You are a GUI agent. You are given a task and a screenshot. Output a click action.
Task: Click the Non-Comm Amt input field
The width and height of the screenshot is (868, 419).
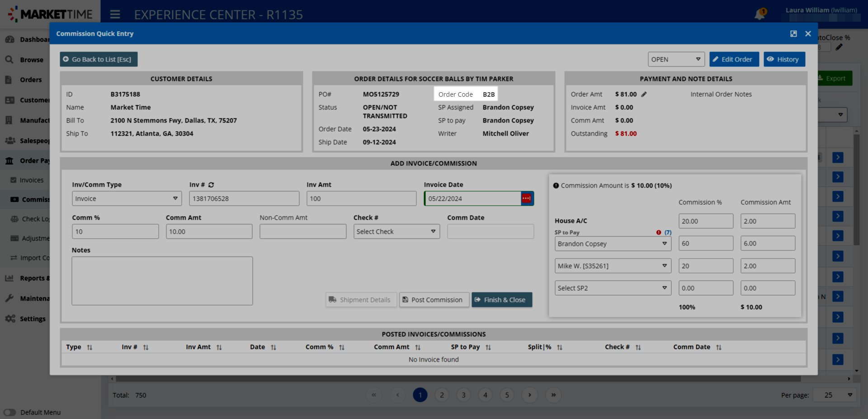(303, 231)
